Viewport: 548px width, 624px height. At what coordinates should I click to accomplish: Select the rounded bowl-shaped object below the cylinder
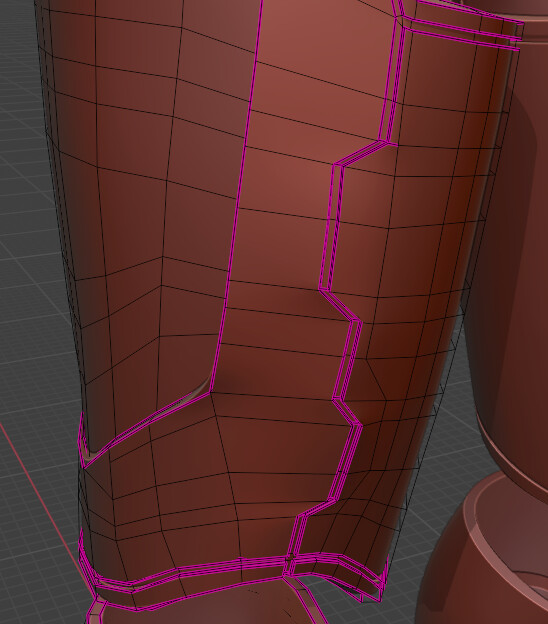click(x=486, y=553)
